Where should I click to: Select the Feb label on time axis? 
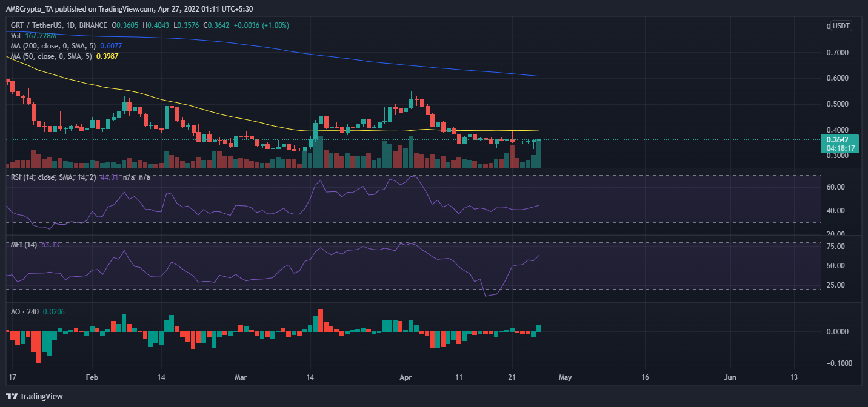(x=92, y=377)
